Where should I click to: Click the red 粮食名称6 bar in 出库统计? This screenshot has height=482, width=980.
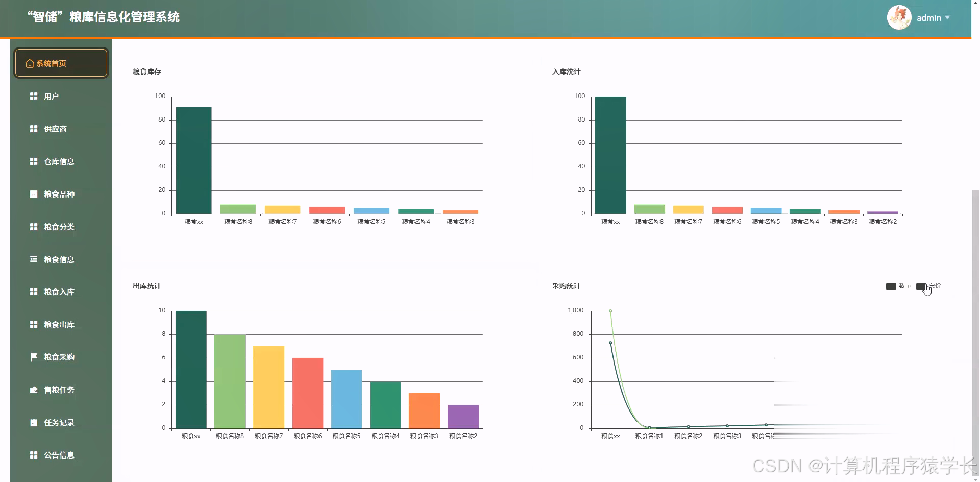click(x=308, y=393)
